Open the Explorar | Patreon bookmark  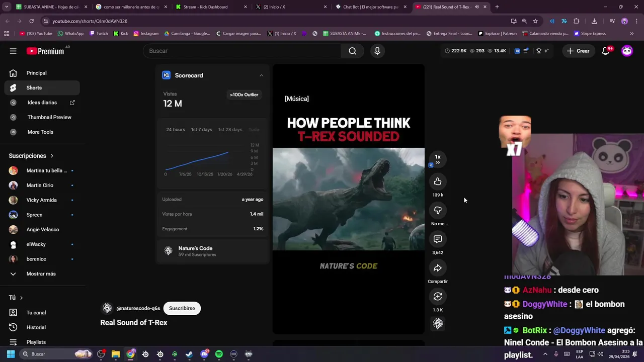coord(497,34)
